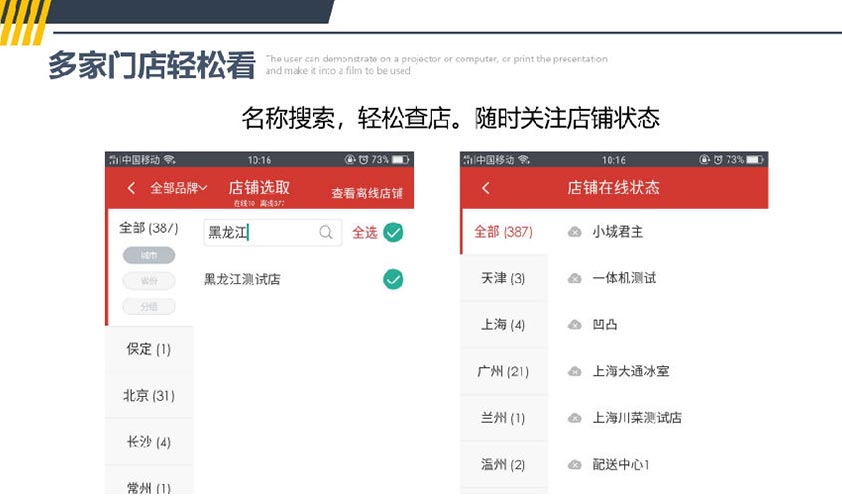This screenshot has width=842, height=500.
Task: Choose 广州 (21) in status list
Action: 504,371
